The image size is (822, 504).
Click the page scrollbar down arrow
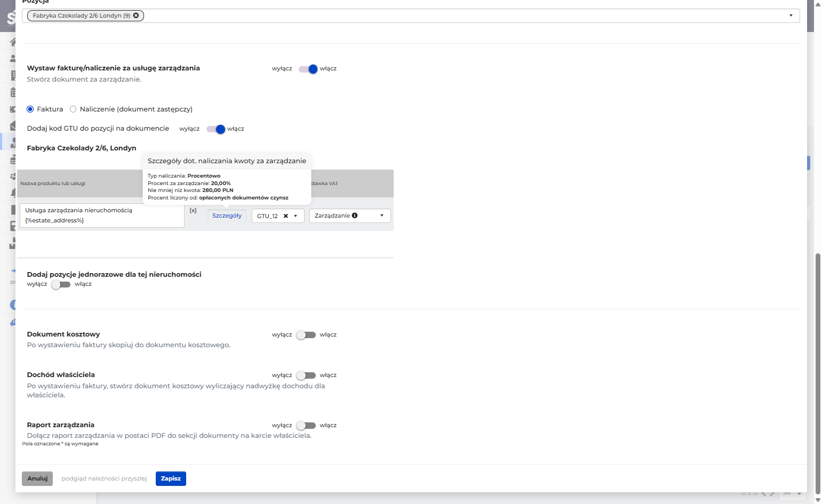818,500
